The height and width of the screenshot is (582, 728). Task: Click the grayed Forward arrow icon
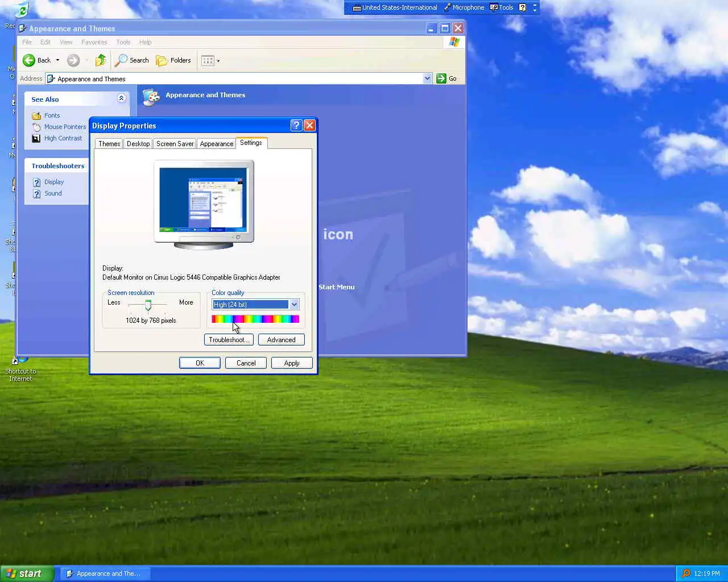(x=73, y=60)
